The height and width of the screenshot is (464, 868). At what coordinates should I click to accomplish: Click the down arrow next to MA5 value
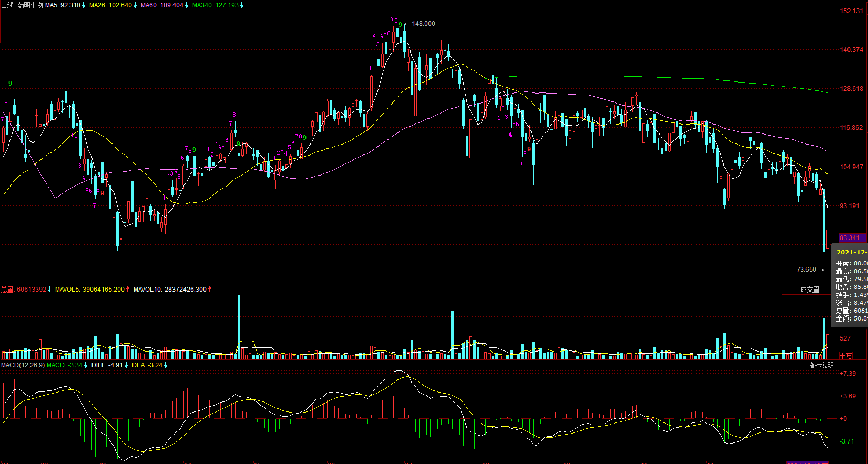[x=84, y=5]
